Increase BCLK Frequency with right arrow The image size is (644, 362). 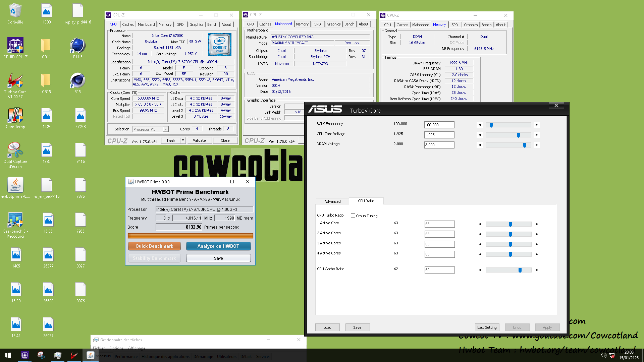pyautogui.click(x=537, y=125)
